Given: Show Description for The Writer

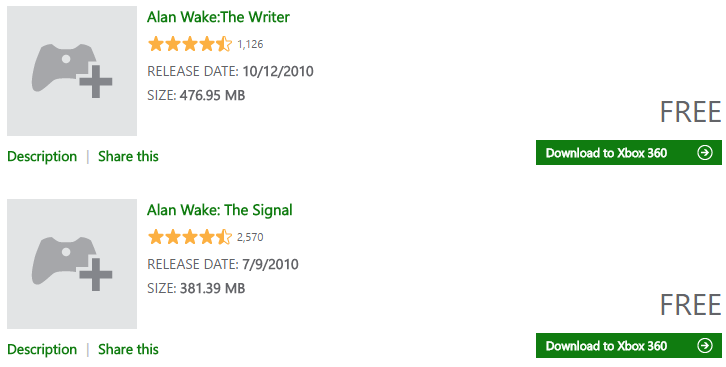Looking at the screenshot, I should point(42,156).
